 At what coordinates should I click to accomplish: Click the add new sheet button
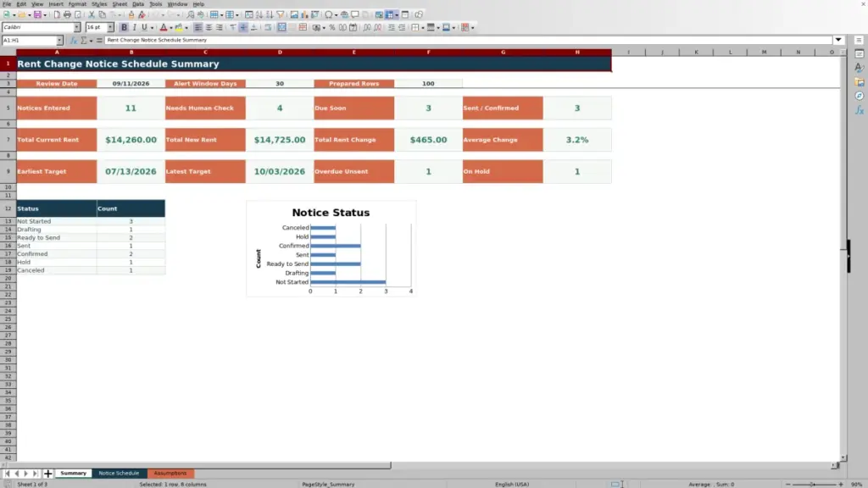[47, 474]
